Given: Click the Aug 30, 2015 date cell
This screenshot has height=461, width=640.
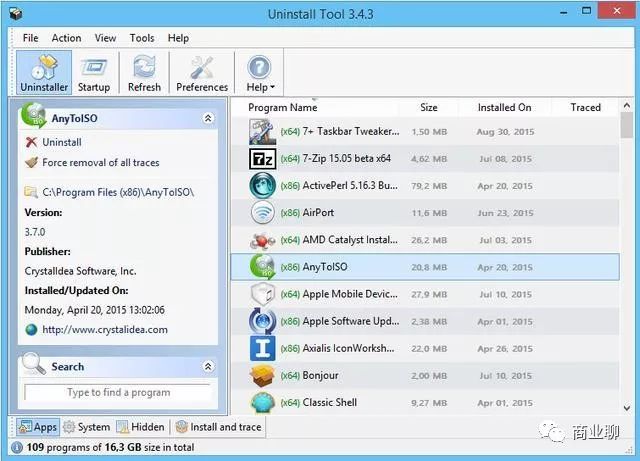Looking at the screenshot, I should click(505, 132).
